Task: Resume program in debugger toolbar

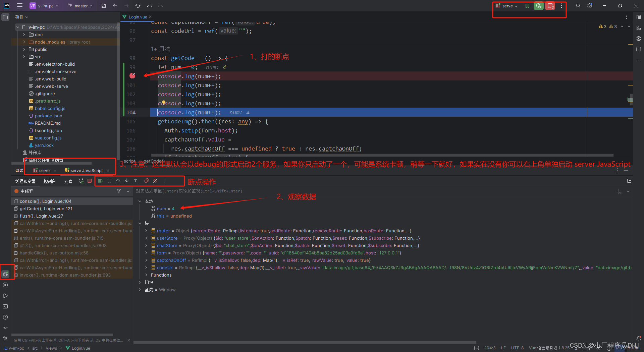Action: click(x=101, y=181)
